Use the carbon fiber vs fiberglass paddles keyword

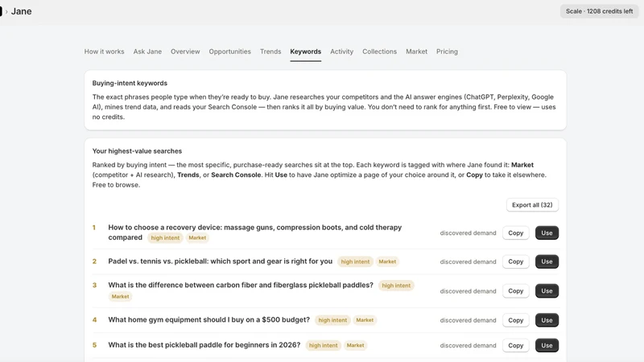point(547,290)
